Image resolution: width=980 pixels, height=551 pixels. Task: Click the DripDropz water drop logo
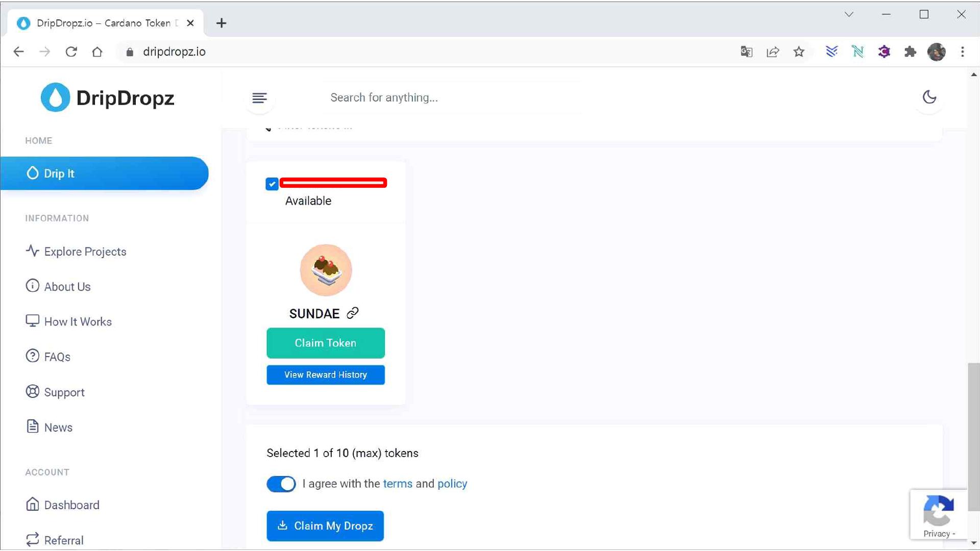click(x=55, y=97)
